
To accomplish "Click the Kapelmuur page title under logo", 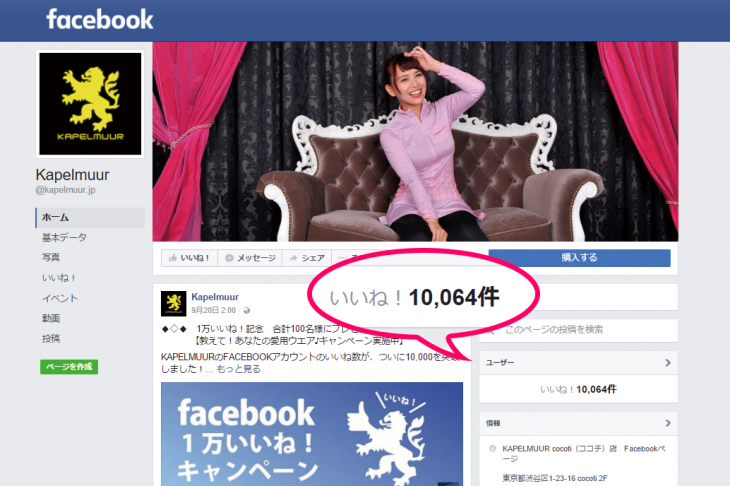I will pyautogui.click(x=73, y=175).
